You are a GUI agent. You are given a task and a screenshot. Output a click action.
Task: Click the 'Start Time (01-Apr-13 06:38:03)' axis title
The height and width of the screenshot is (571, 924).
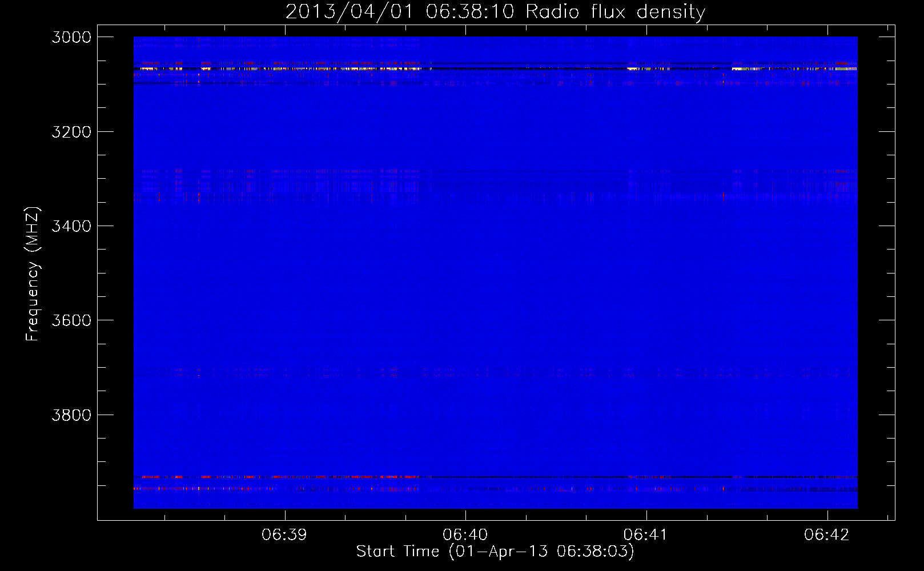495,552
